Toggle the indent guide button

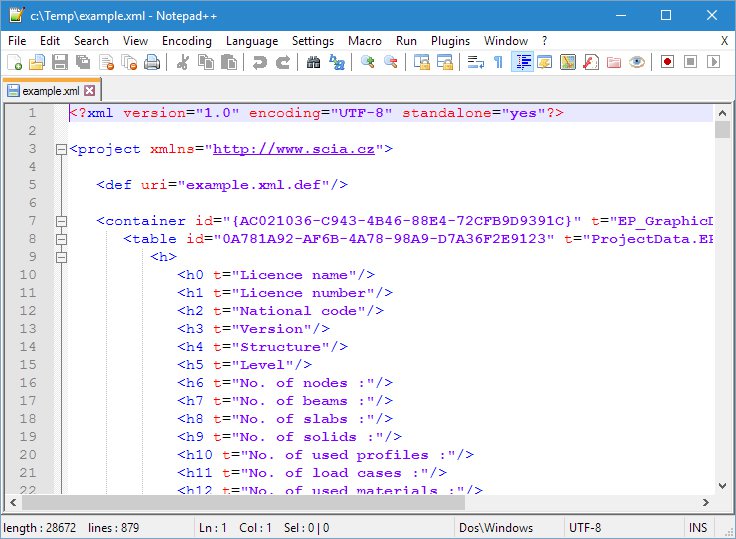coord(522,62)
